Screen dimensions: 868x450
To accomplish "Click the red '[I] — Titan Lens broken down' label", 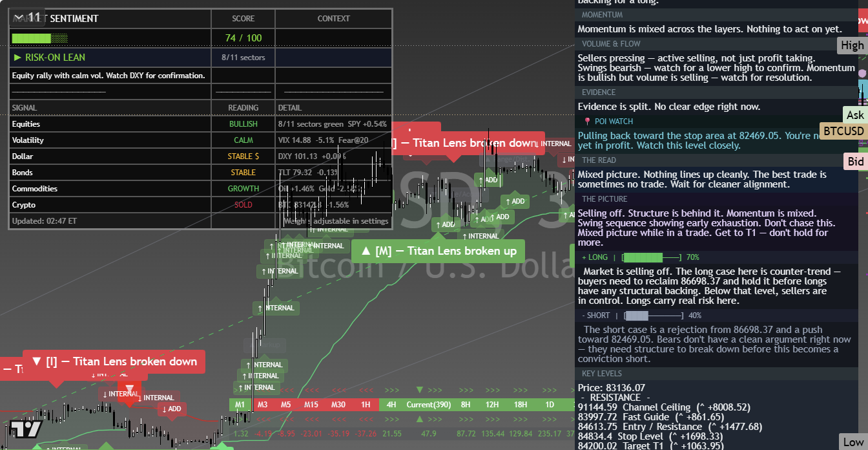I will pyautogui.click(x=114, y=361).
